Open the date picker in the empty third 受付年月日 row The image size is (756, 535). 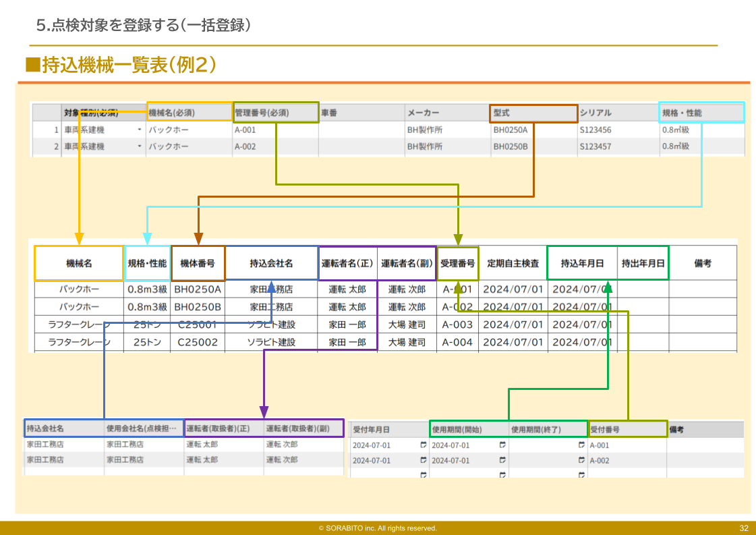point(423,474)
